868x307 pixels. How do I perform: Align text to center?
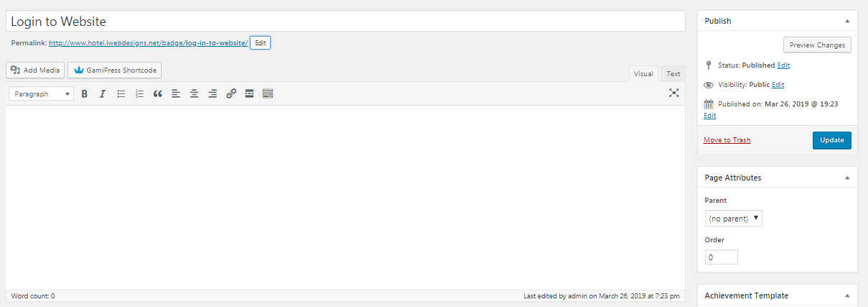pyautogui.click(x=195, y=93)
